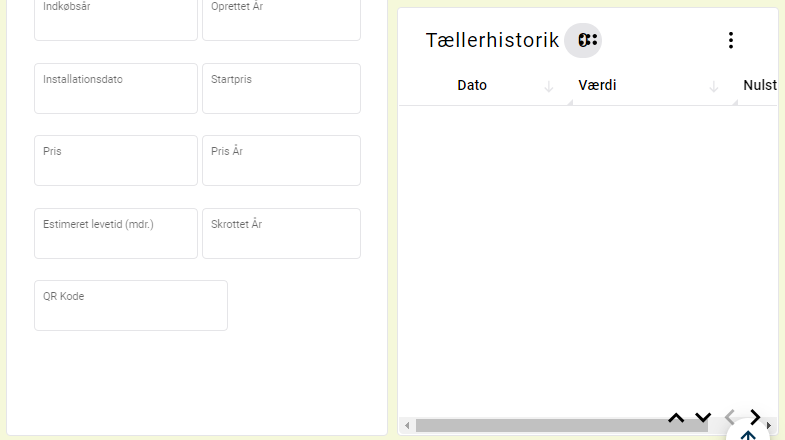Click the horizontal scrollbar's left arrow
Viewport: 785px width, 440px height.
[407, 425]
